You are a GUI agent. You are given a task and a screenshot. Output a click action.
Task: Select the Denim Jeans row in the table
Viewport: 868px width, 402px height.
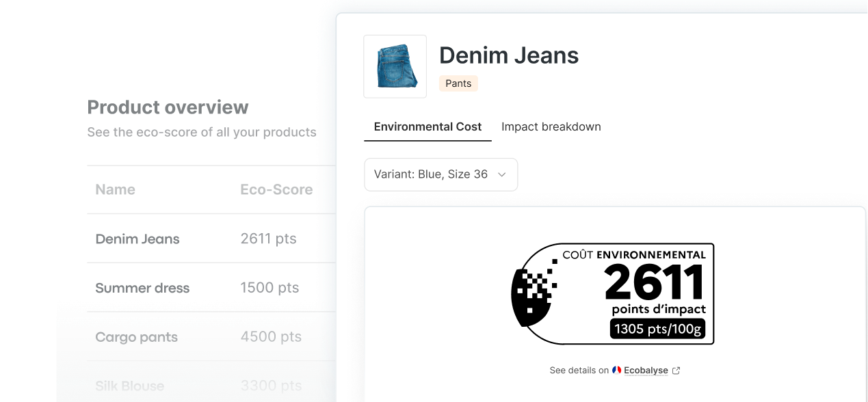(x=211, y=239)
